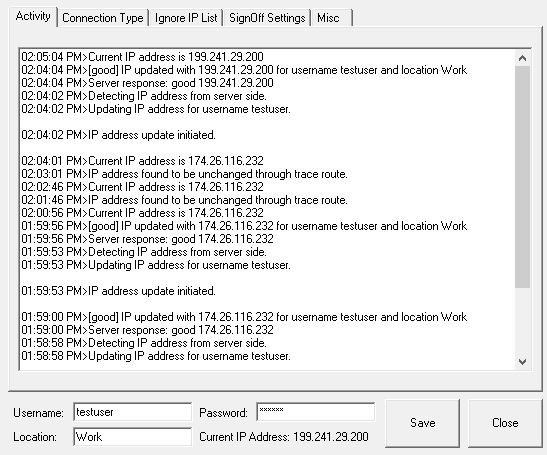Click the Save button
The image size is (547, 455).
pyautogui.click(x=422, y=423)
